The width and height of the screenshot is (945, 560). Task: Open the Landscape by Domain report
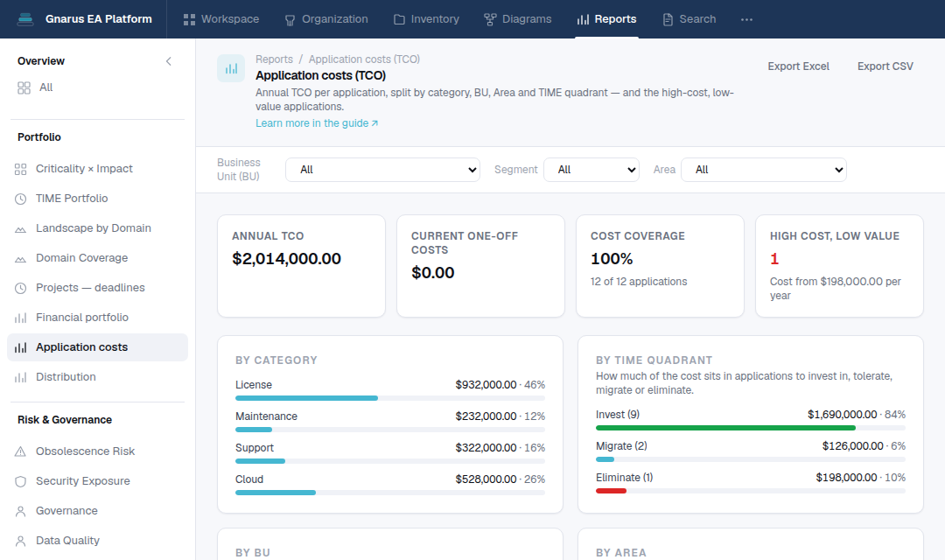pos(98,228)
